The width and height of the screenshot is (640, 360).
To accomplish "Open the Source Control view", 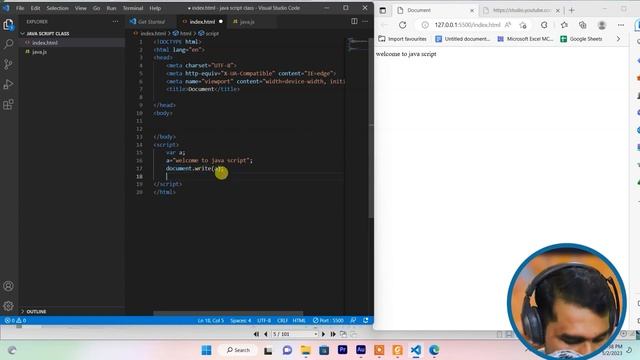I will pyautogui.click(x=8, y=64).
